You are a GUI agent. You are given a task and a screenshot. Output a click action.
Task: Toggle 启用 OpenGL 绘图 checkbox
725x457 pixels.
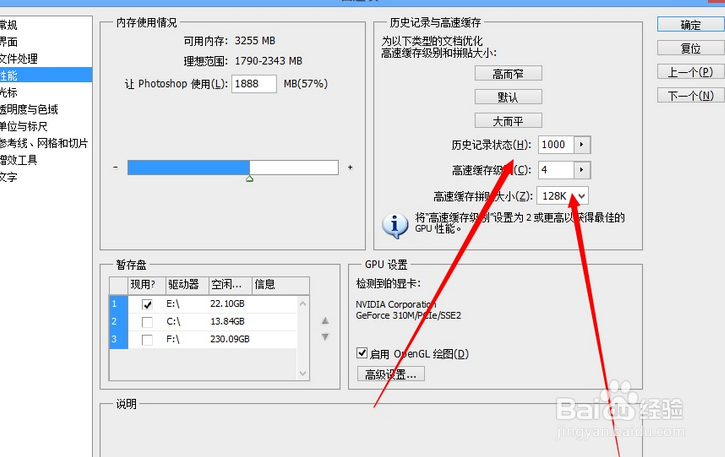tap(362, 353)
